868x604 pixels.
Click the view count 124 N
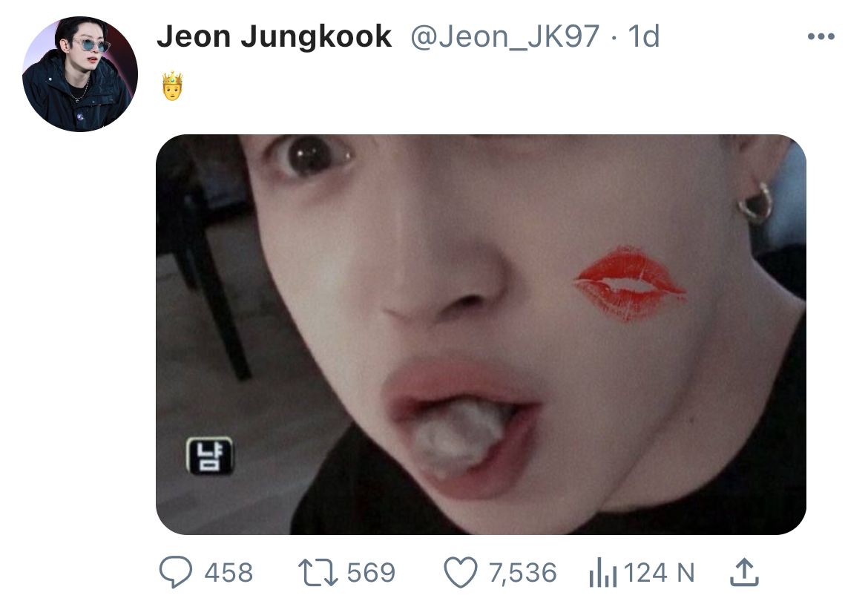coord(660,573)
